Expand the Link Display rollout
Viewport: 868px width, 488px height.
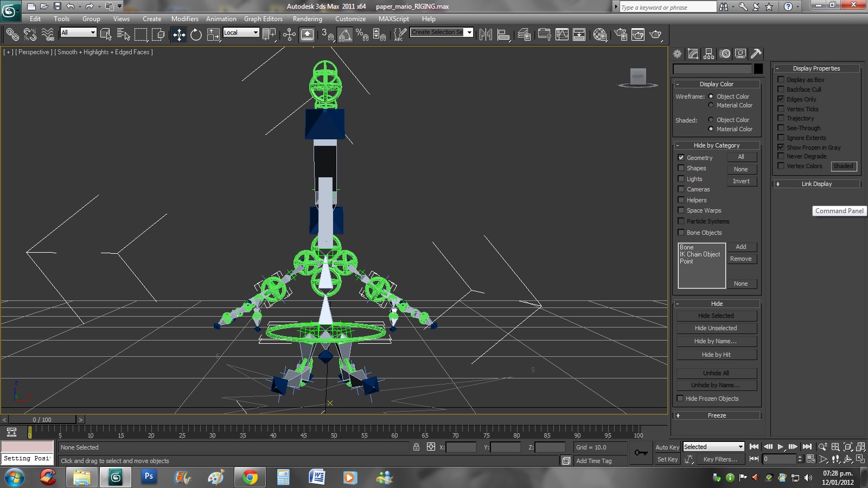[816, 184]
